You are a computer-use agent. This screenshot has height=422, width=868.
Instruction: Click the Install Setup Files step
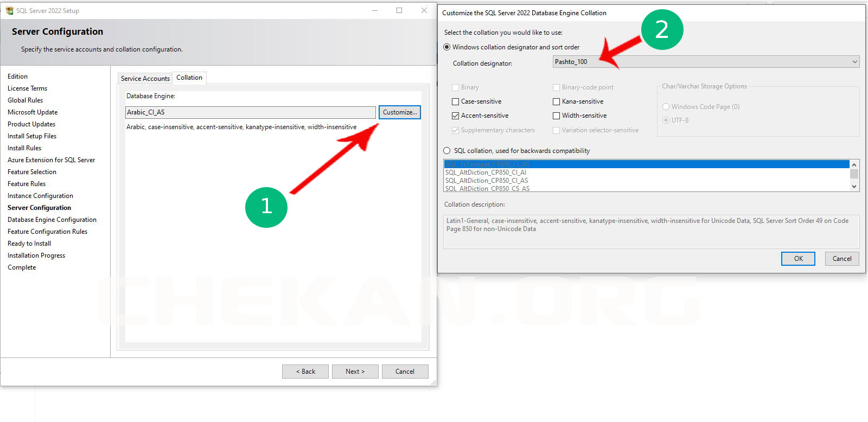pyautogui.click(x=32, y=136)
